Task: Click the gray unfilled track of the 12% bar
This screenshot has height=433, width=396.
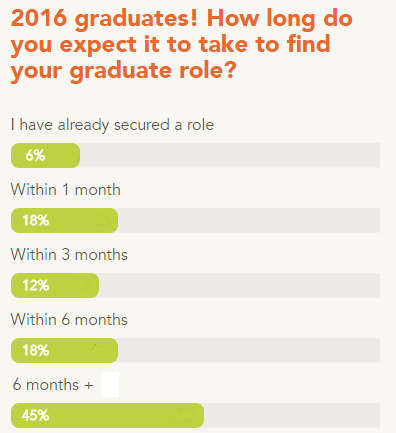Action: point(239,285)
